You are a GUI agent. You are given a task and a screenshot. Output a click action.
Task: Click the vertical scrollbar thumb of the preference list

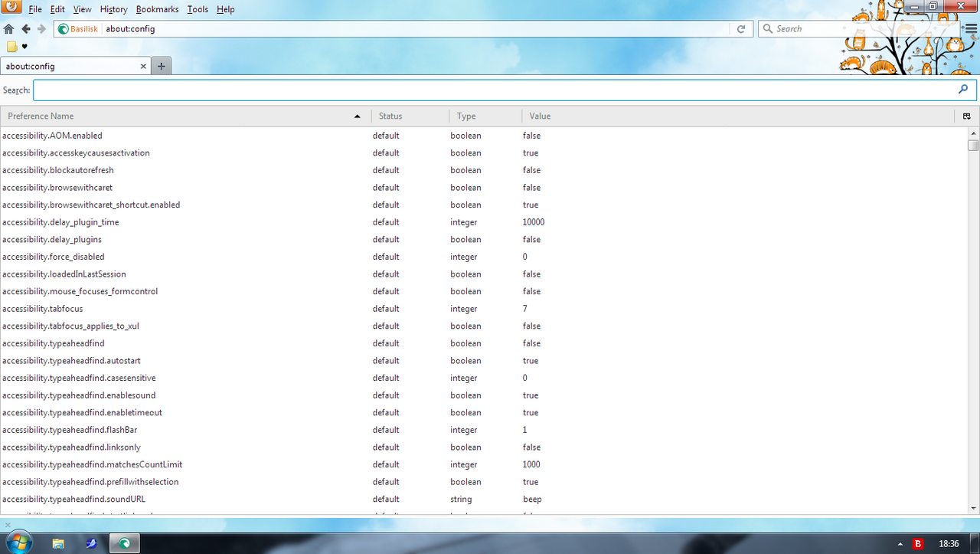pyautogui.click(x=972, y=146)
